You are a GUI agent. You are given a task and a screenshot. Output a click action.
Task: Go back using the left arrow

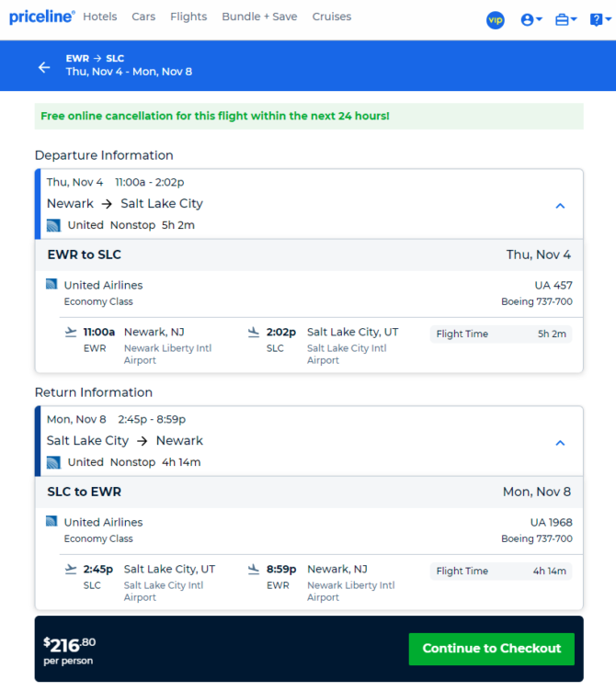pyautogui.click(x=44, y=66)
